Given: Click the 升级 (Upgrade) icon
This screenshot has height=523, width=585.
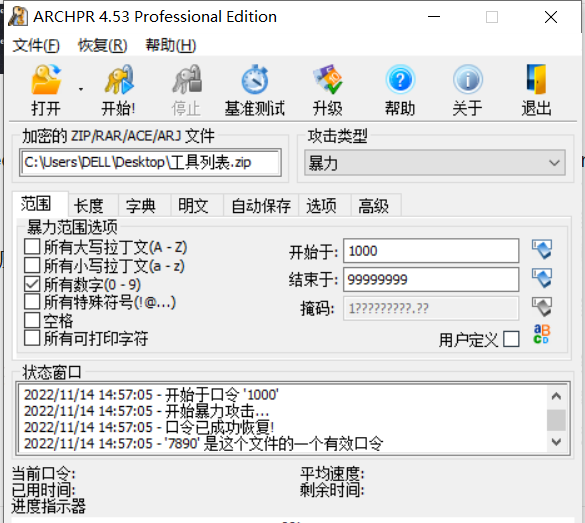Looking at the screenshot, I should [328, 79].
